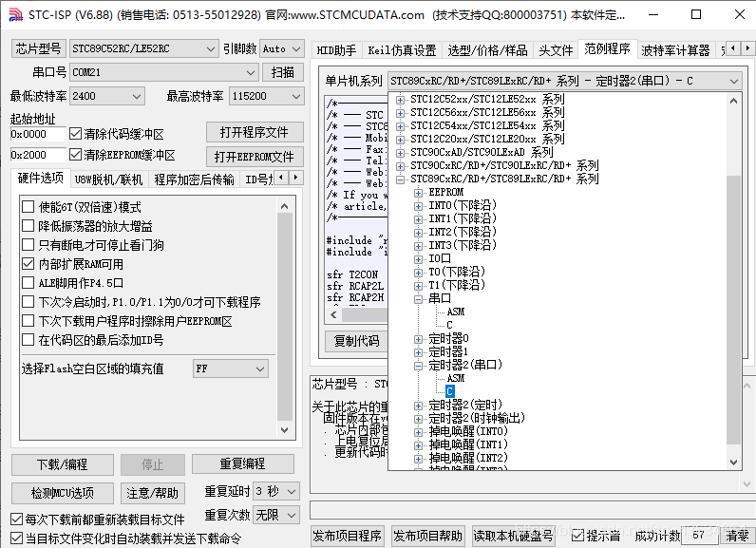
Task: Click the STC-ISP app icon in title bar
Action: [x=15, y=14]
